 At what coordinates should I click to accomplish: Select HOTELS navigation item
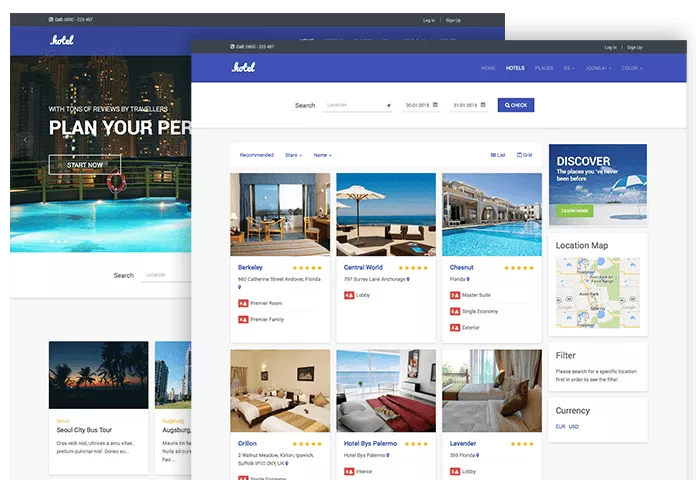(515, 68)
